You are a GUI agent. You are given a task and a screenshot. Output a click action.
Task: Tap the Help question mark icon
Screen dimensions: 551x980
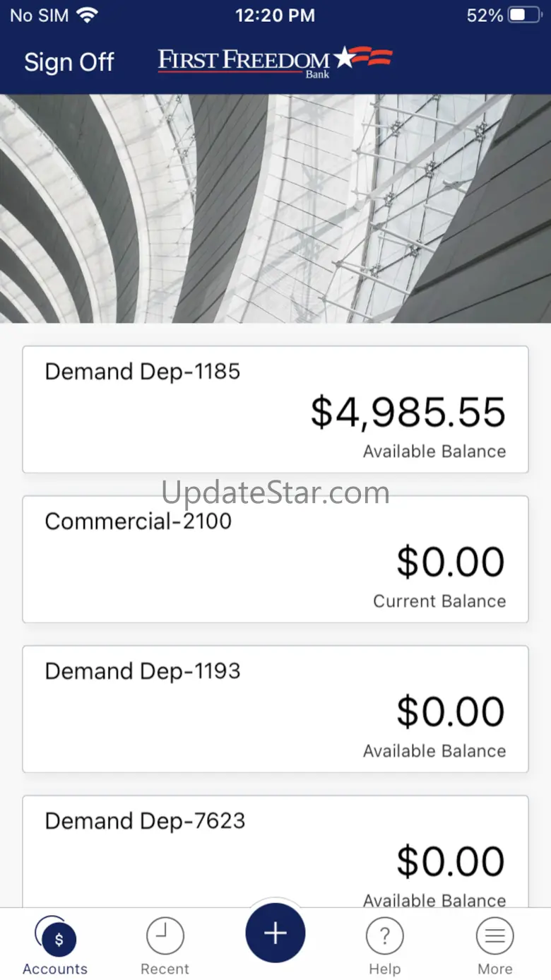point(384,936)
